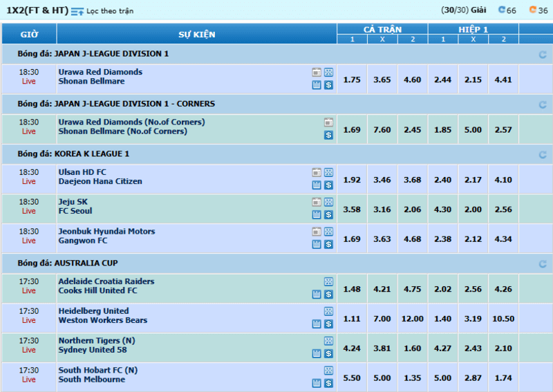Open South Melbourne team link
The height and width of the screenshot is (392, 553).
(x=92, y=380)
